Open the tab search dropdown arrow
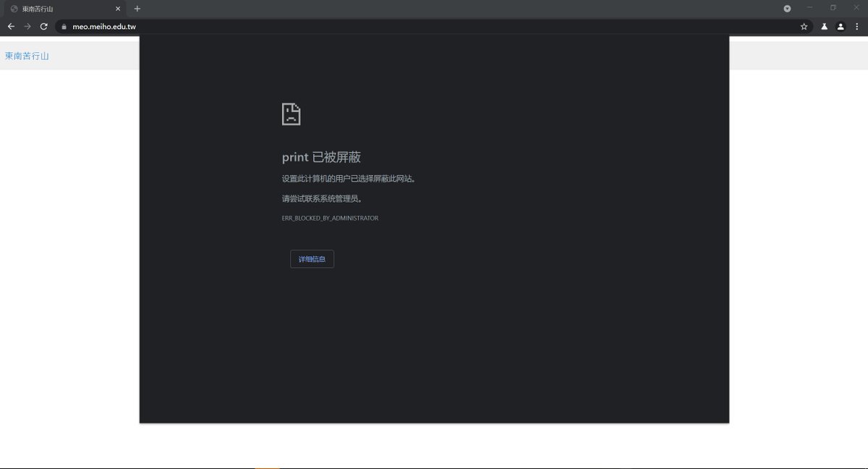The height and width of the screenshot is (469, 868). click(x=787, y=9)
